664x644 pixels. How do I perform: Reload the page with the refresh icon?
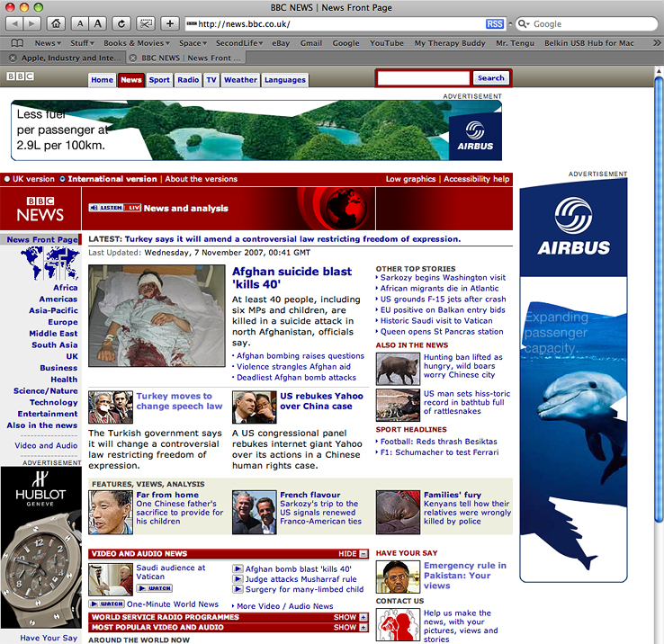[121, 23]
